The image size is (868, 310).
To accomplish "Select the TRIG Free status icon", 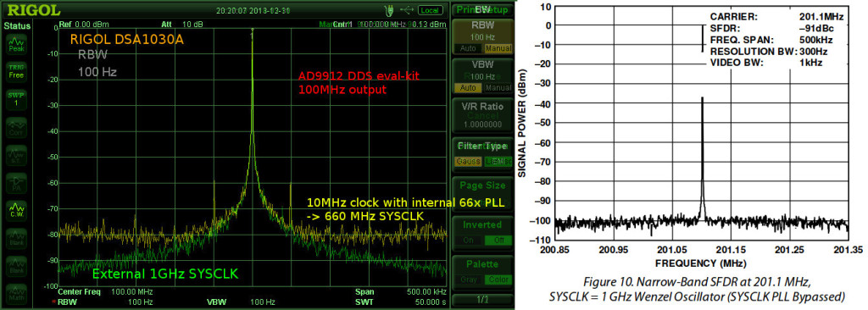I will pyautogui.click(x=16, y=71).
